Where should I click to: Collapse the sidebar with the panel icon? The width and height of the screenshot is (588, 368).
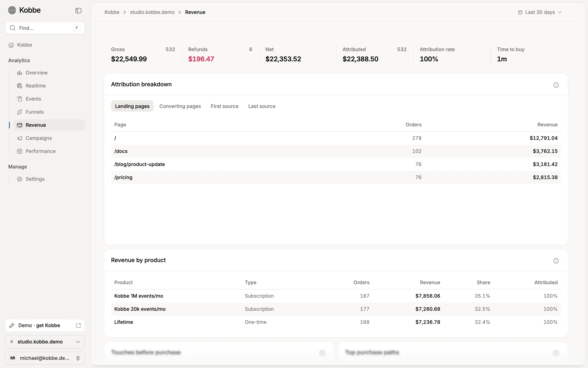click(78, 11)
